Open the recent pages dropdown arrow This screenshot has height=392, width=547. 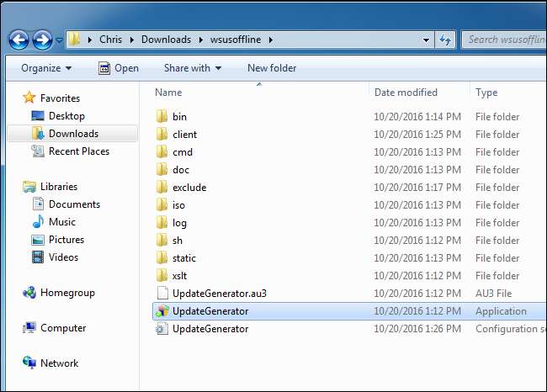[x=60, y=40]
